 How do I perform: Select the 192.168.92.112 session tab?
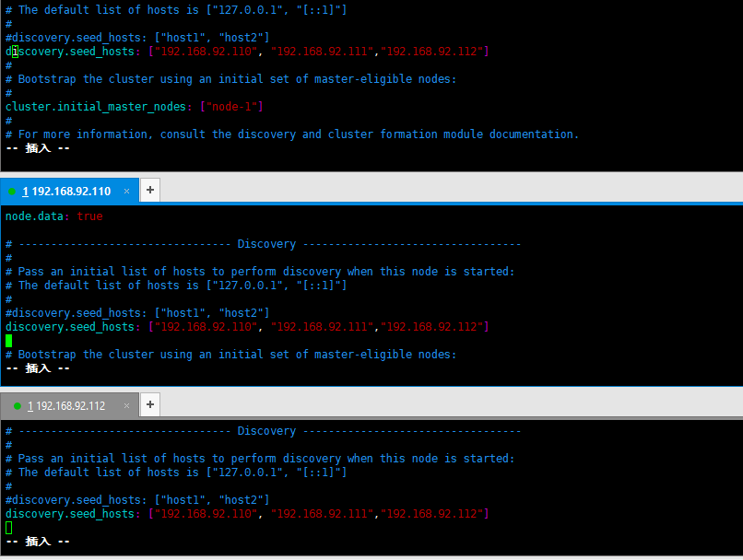coord(70,405)
